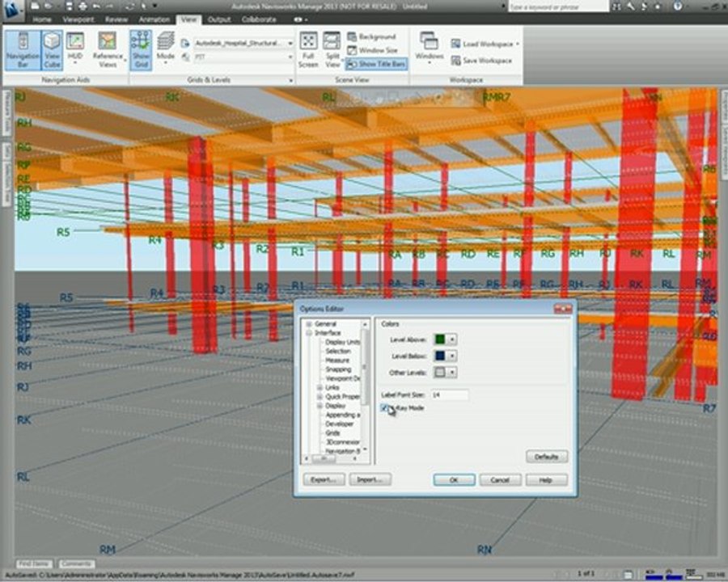Open the Output ribbon tab

[x=219, y=19]
